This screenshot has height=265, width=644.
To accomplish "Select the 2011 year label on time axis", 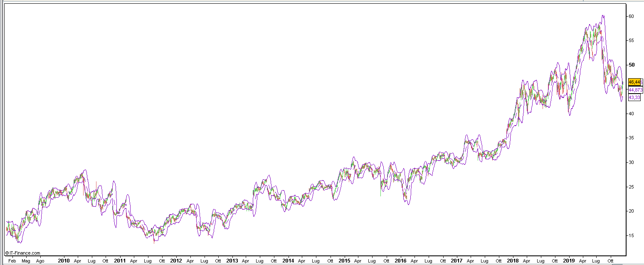I will [x=120, y=261].
